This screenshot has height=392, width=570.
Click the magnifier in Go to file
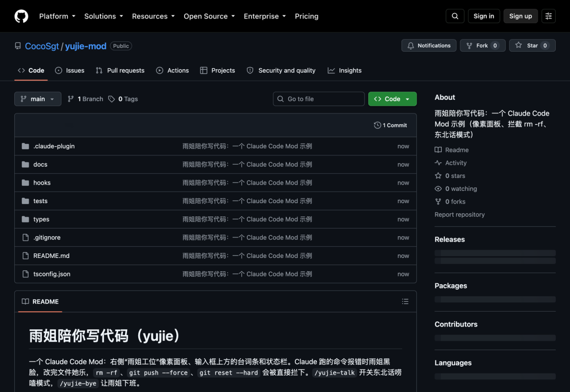click(280, 99)
